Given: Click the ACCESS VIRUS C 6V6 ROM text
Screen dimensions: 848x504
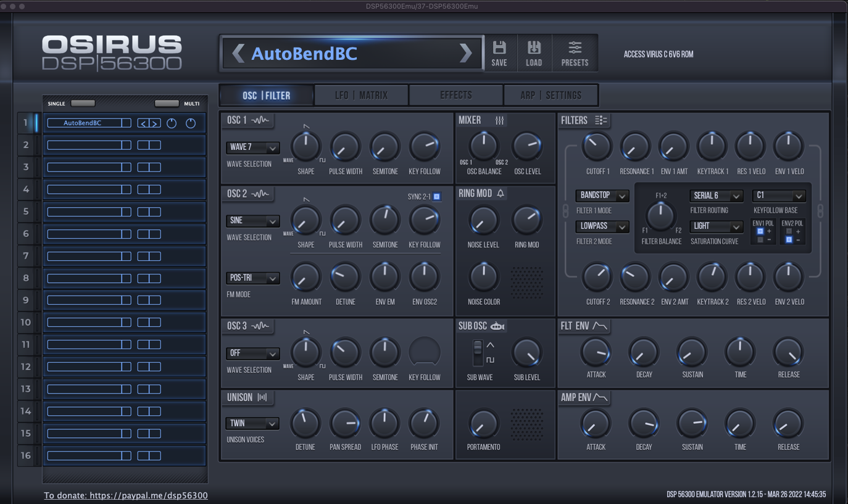Looking at the screenshot, I should coord(659,54).
